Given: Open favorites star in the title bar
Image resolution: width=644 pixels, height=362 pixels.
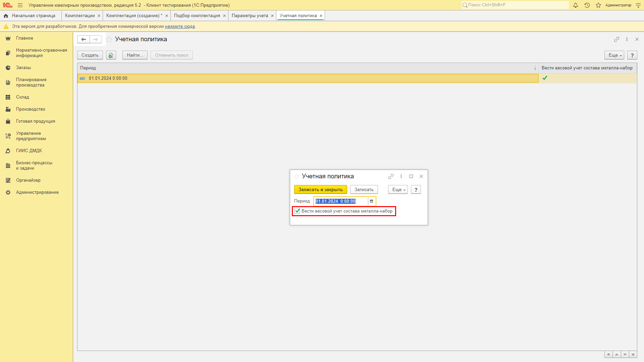Looking at the screenshot, I should [598, 5].
